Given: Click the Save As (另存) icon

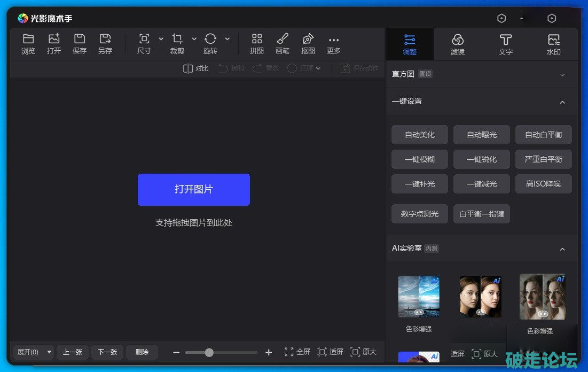Looking at the screenshot, I should (105, 39).
